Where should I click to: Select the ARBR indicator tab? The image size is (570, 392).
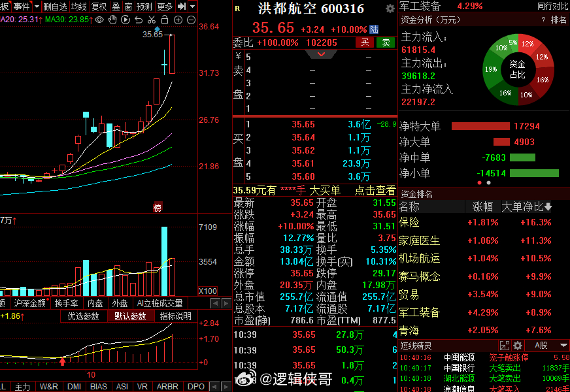(167, 387)
